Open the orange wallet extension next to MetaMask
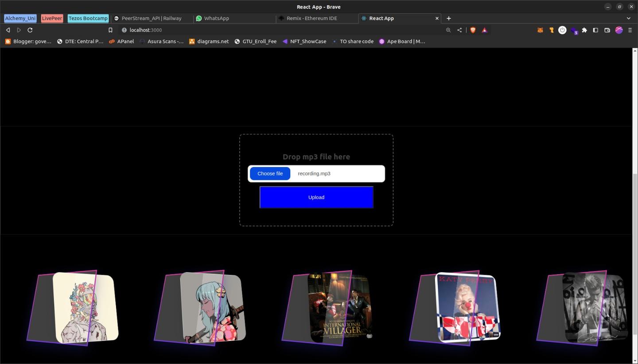The image size is (638, 364). [x=551, y=30]
